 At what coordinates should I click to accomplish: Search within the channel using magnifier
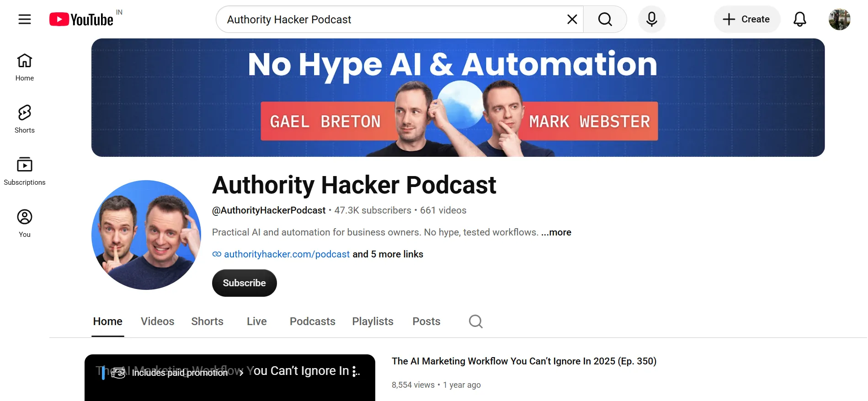pos(476,321)
